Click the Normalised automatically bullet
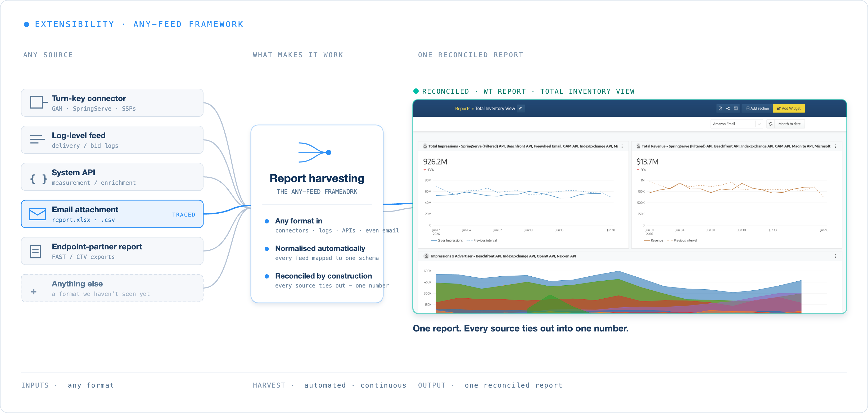The height and width of the screenshot is (413, 868). (x=320, y=249)
